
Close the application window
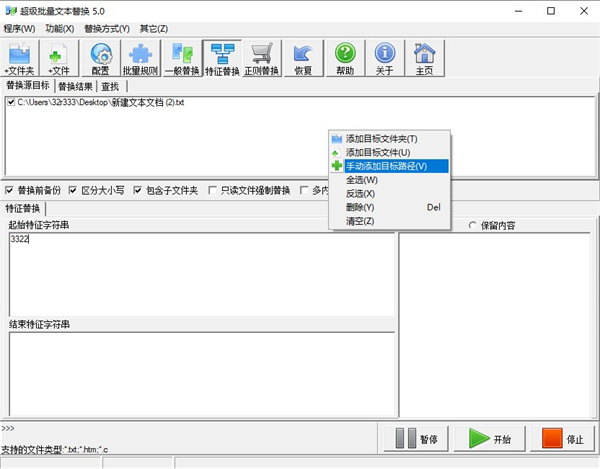(584, 11)
